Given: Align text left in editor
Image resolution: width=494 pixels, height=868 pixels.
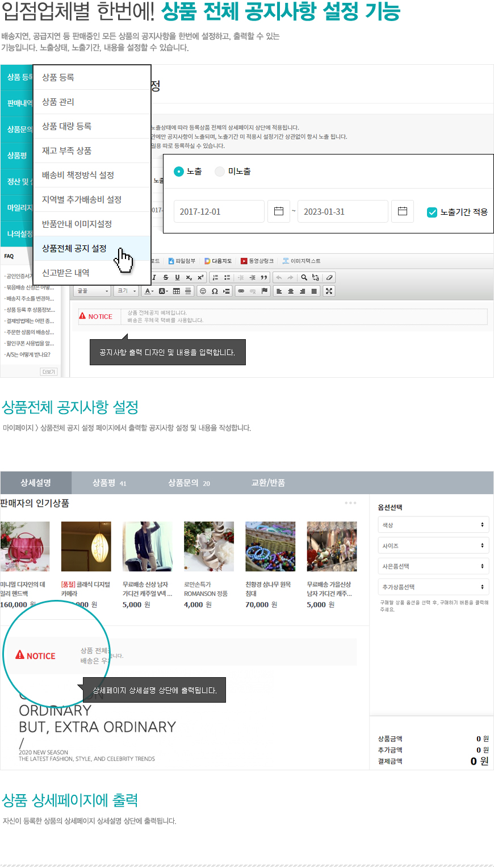Looking at the screenshot, I should [279, 291].
